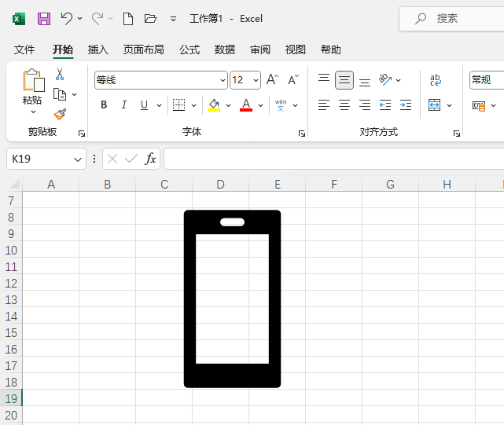Toggle Wrap Text icon

(436, 80)
